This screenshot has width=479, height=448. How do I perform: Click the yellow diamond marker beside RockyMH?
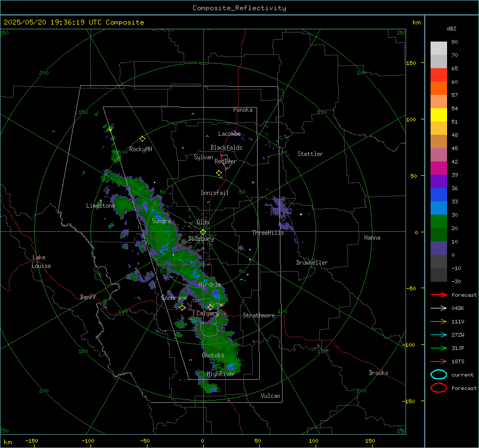coord(142,139)
